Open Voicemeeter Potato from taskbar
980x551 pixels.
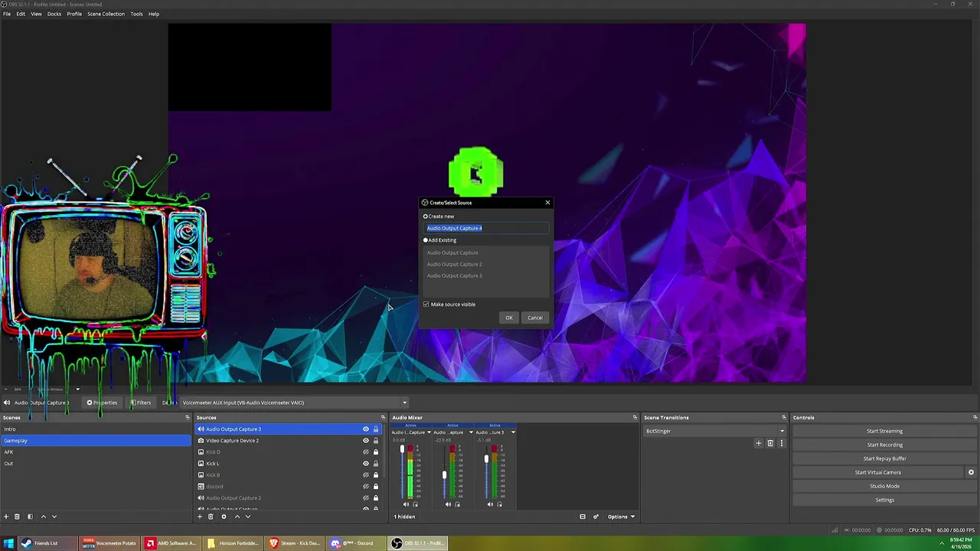click(109, 543)
